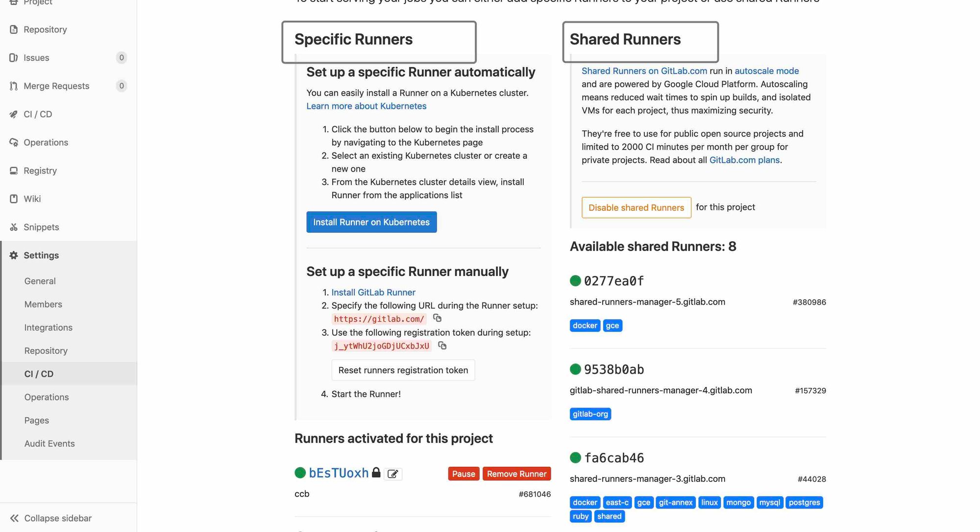The width and height of the screenshot is (980, 532).
Task: Click the Wiki sidebar icon
Action: point(14,199)
